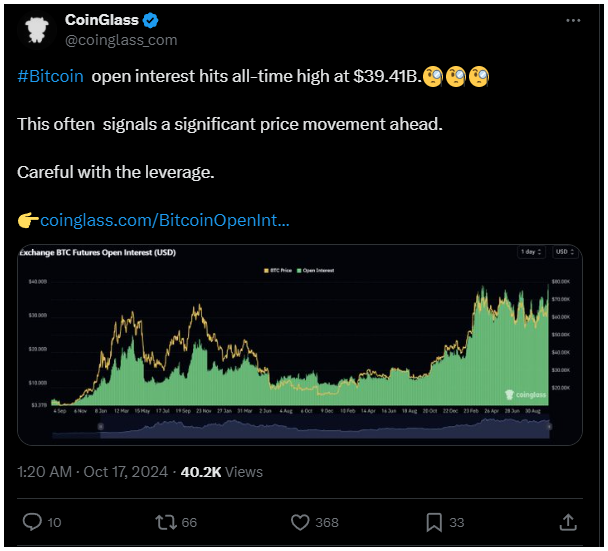Open the coinglass.com/BitcoinOpenInt link
This screenshot has width=608, height=551.
click(165, 220)
